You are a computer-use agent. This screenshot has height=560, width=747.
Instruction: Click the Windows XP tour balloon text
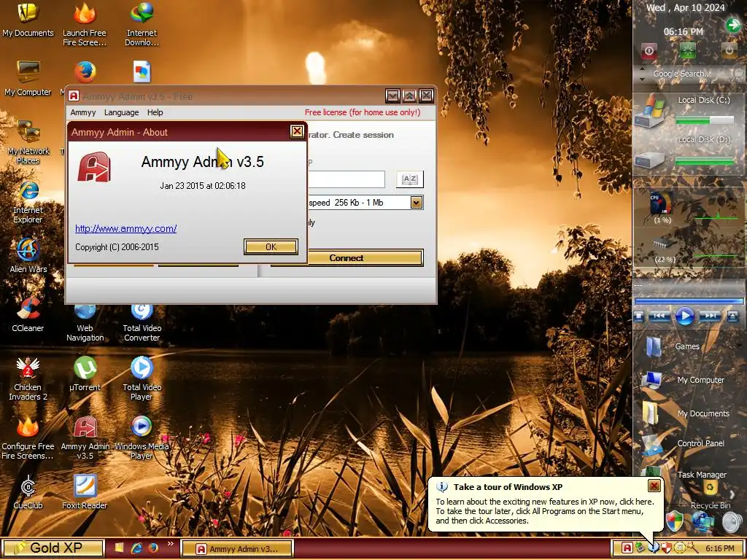[x=544, y=511]
